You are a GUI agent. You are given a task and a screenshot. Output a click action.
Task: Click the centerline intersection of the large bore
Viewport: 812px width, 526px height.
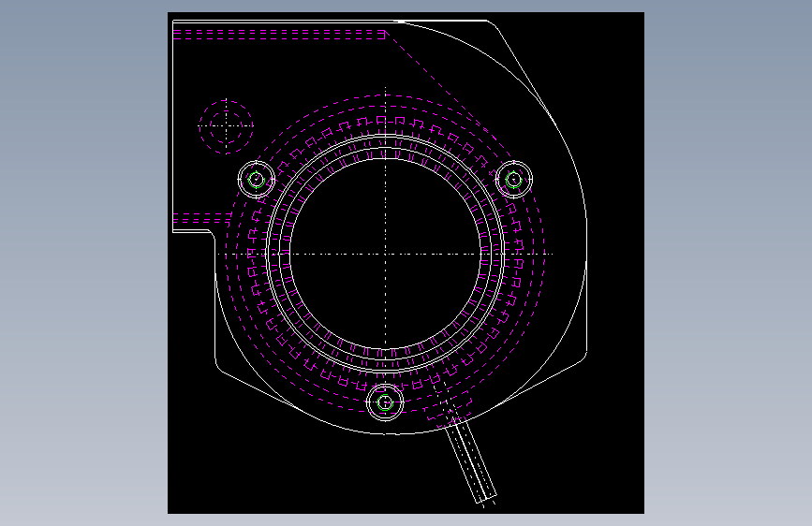(x=385, y=255)
